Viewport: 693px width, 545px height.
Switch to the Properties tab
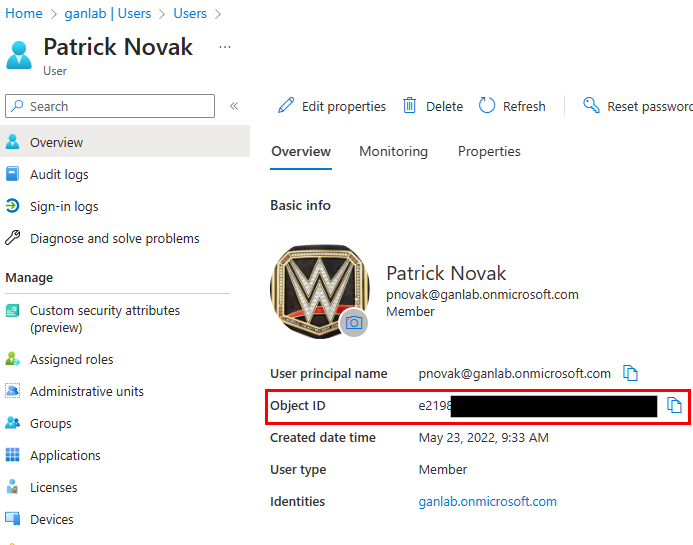click(489, 151)
